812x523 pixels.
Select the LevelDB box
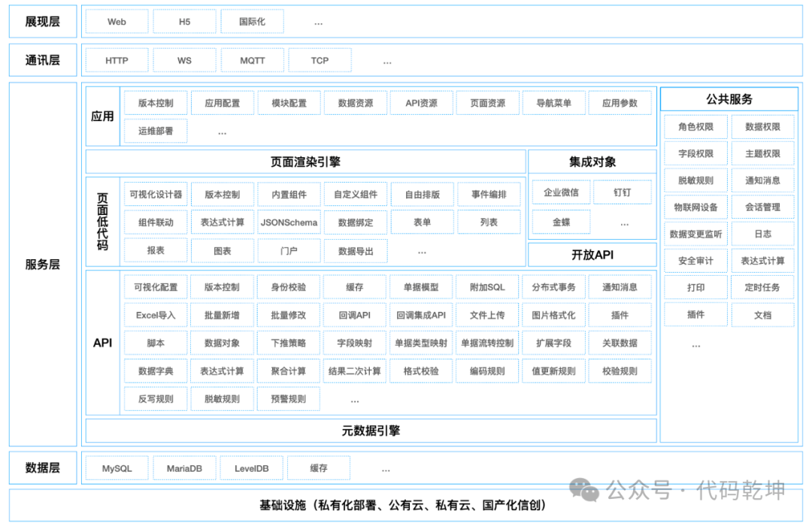pyautogui.click(x=252, y=468)
